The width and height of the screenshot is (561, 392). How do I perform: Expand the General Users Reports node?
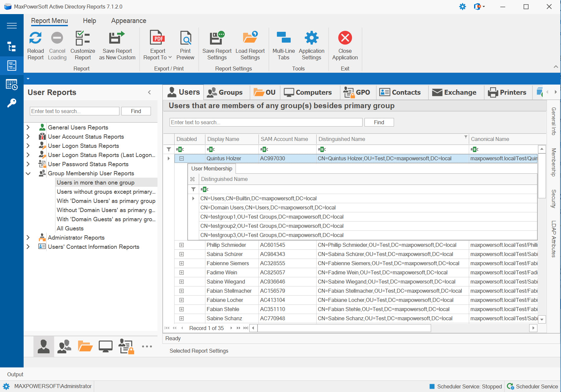click(28, 127)
